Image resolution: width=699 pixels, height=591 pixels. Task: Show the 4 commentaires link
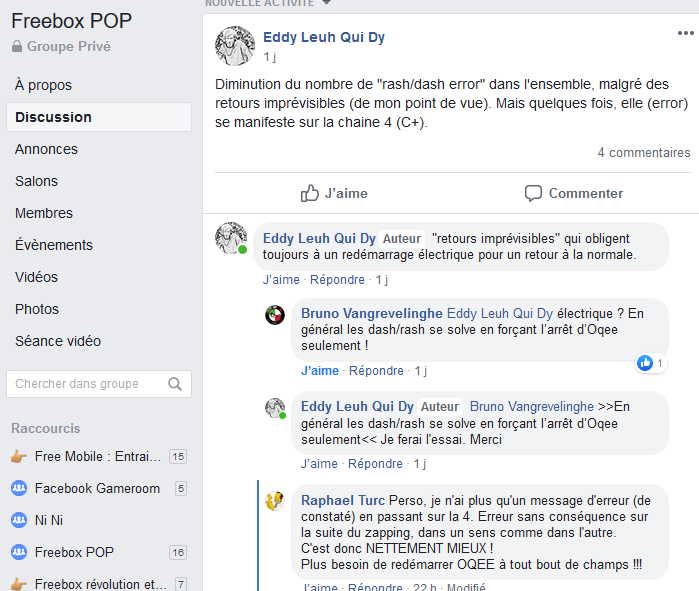point(643,153)
